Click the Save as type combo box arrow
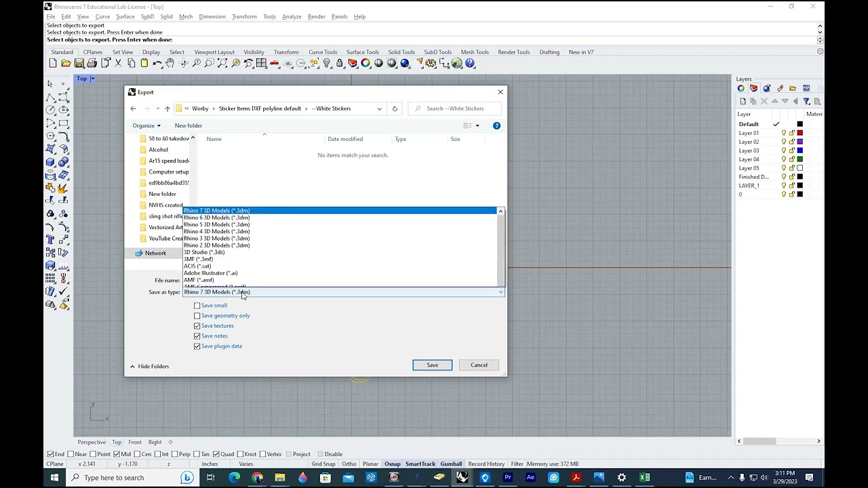 500,292
